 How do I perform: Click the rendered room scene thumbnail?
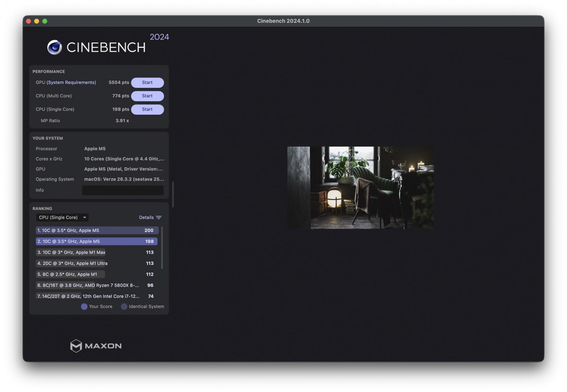coord(360,188)
